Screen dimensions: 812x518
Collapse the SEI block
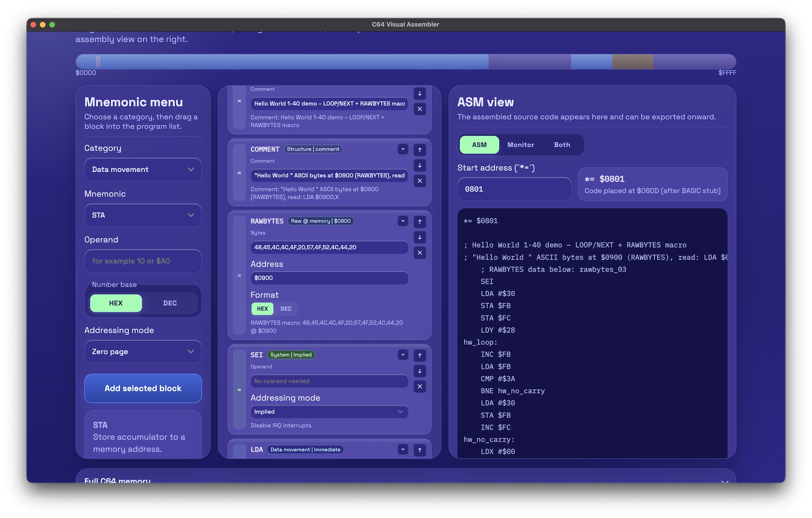tap(403, 355)
